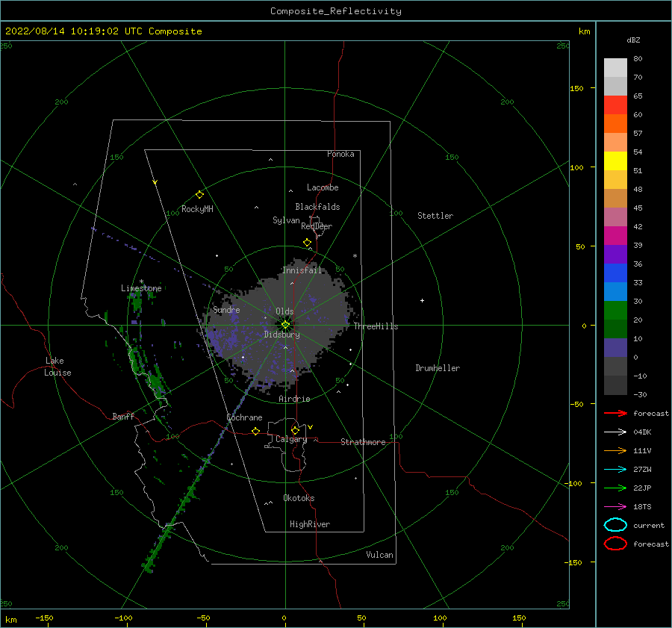Click the RedDeer city label
672x628 pixels.
tap(317, 226)
